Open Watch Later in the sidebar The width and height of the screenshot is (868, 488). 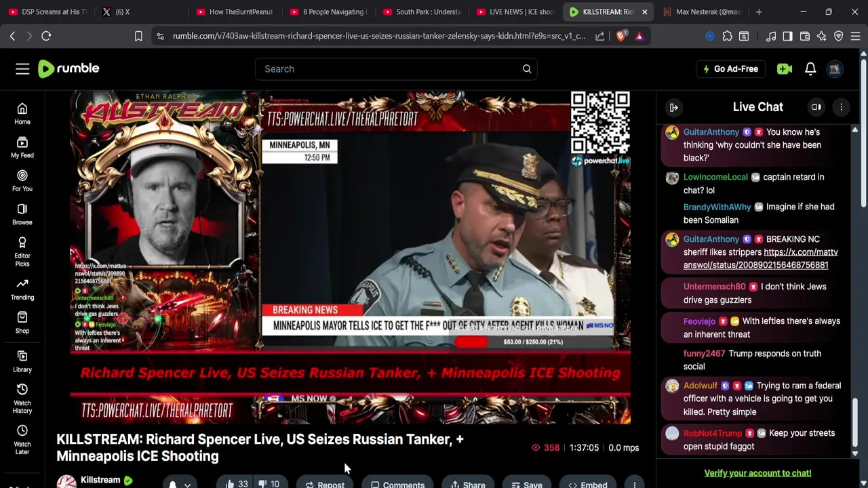pos(22,440)
